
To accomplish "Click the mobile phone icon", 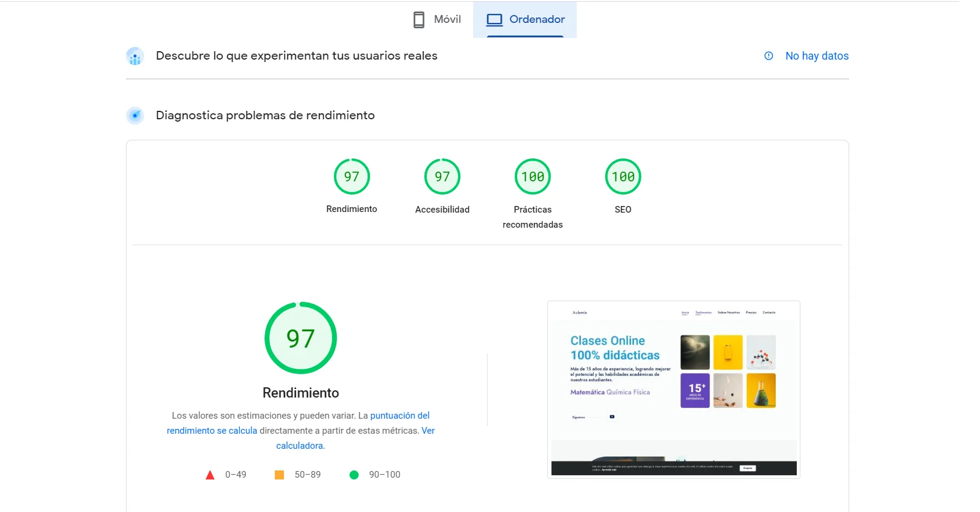I will 419,19.
